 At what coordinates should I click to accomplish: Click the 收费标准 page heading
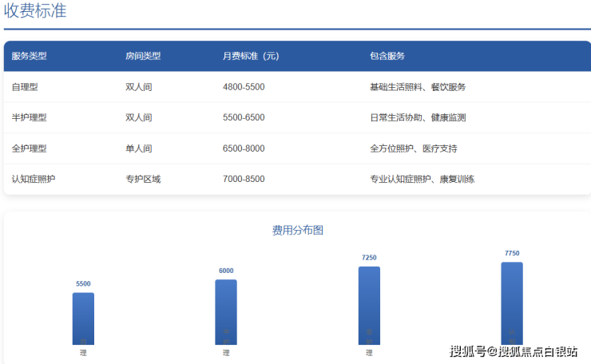pyautogui.click(x=35, y=11)
